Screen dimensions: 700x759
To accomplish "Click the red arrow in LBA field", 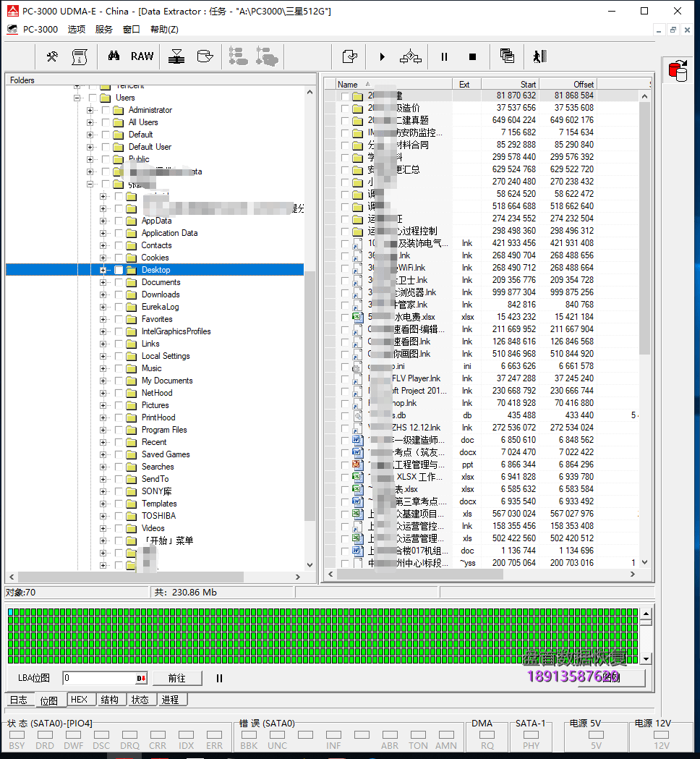I will click(x=141, y=678).
